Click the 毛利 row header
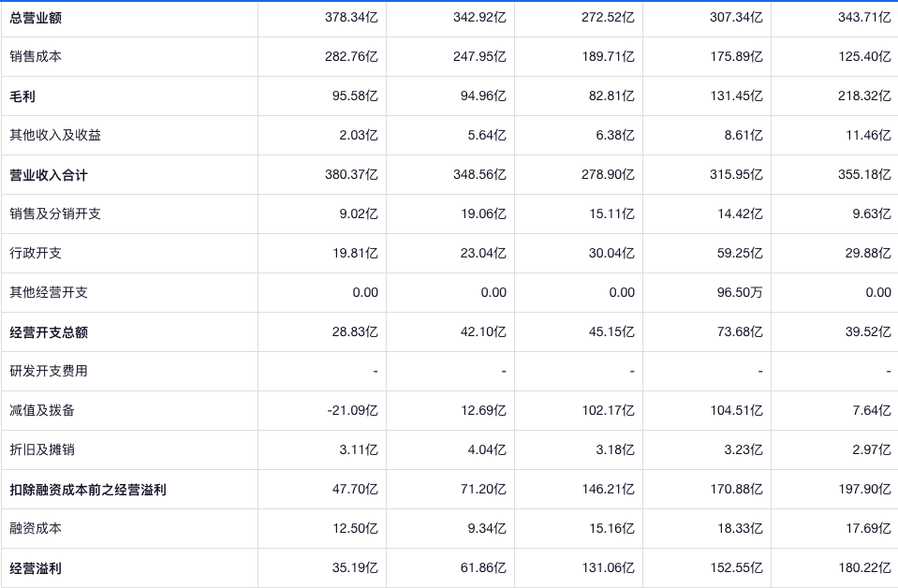 [x=22, y=96]
